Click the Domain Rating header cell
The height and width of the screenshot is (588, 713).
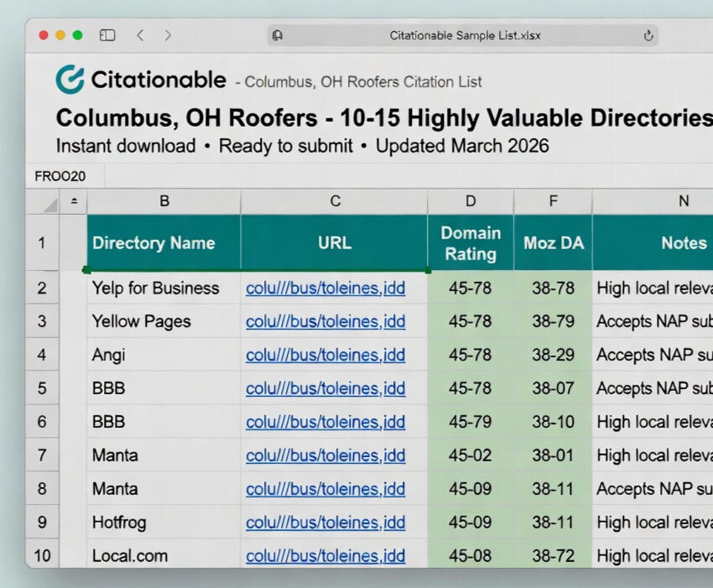[x=470, y=243]
